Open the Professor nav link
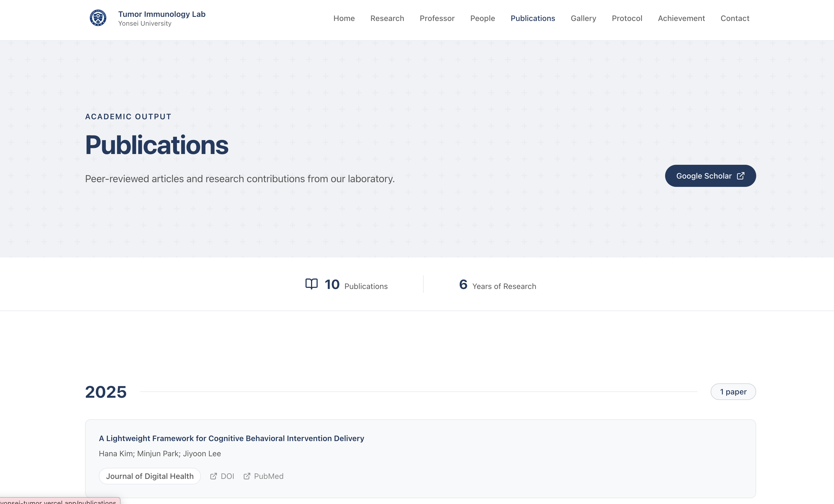 (437, 18)
